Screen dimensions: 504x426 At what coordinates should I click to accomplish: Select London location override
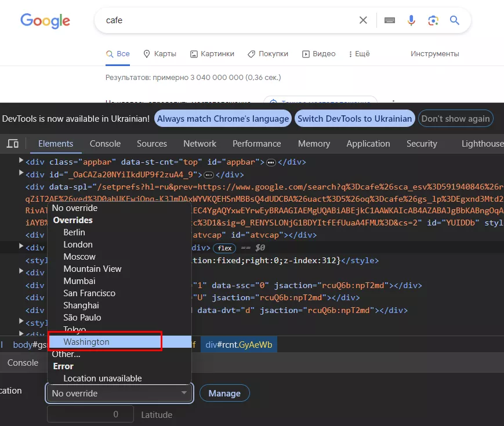(x=119, y=245)
